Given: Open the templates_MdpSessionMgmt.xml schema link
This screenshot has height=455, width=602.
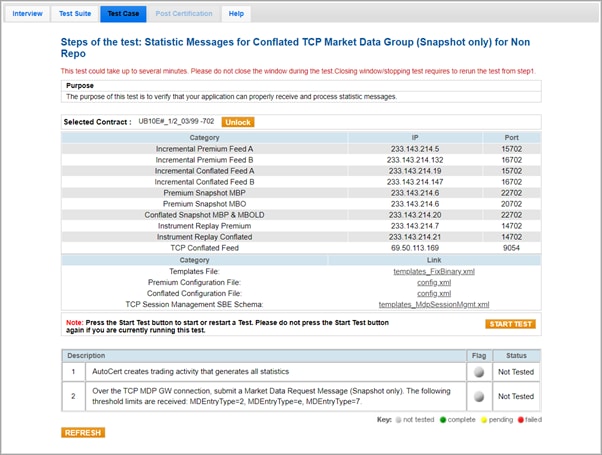Looking at the screenshot, I should [x=434, y=304].
